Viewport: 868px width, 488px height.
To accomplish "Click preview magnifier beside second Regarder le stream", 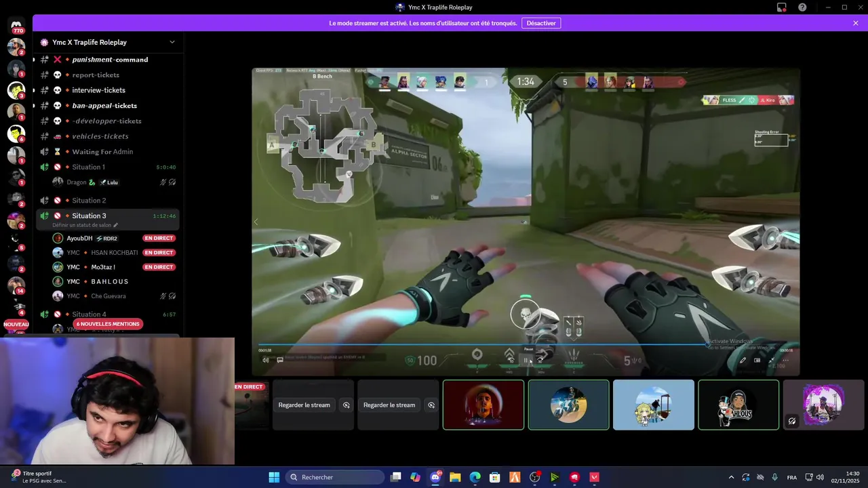I will click(x=431, y=405).
